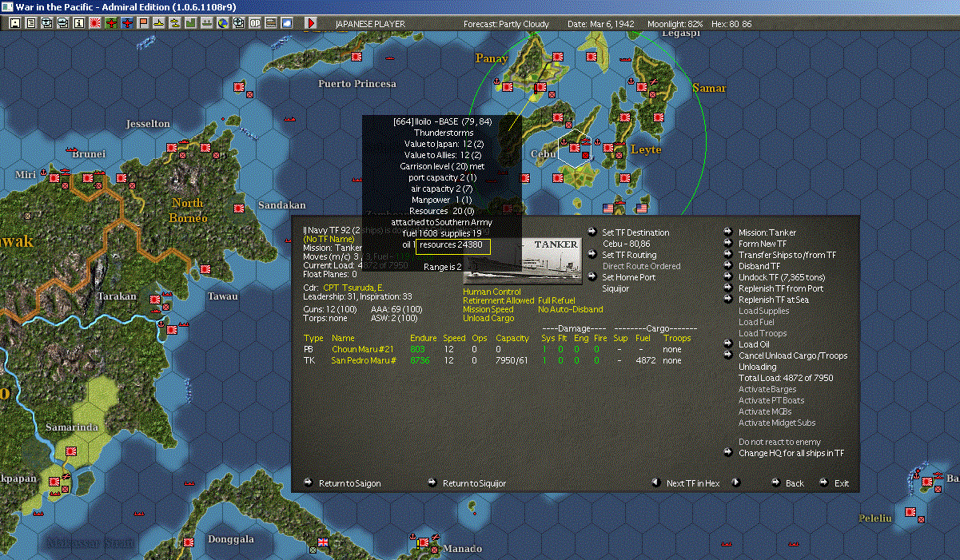This screenshot has height=560, width=960.
Task: Open the document list toolbar icon
Action: point(30,23)
